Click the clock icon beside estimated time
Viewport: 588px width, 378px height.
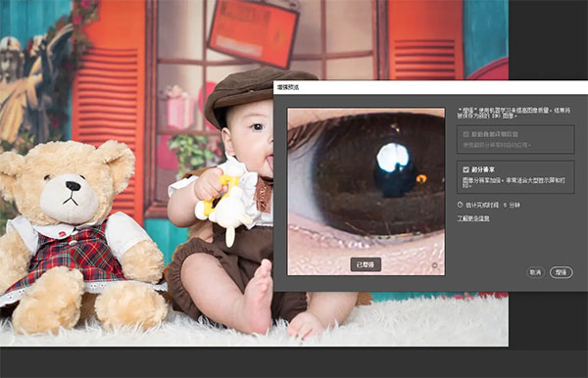[x=461, y=205]
